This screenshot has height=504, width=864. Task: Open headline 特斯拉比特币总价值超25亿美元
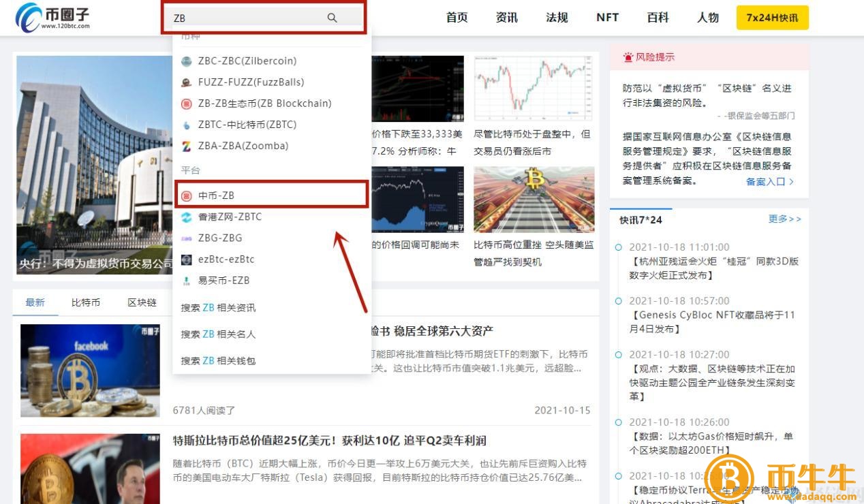tap(330, 441)
